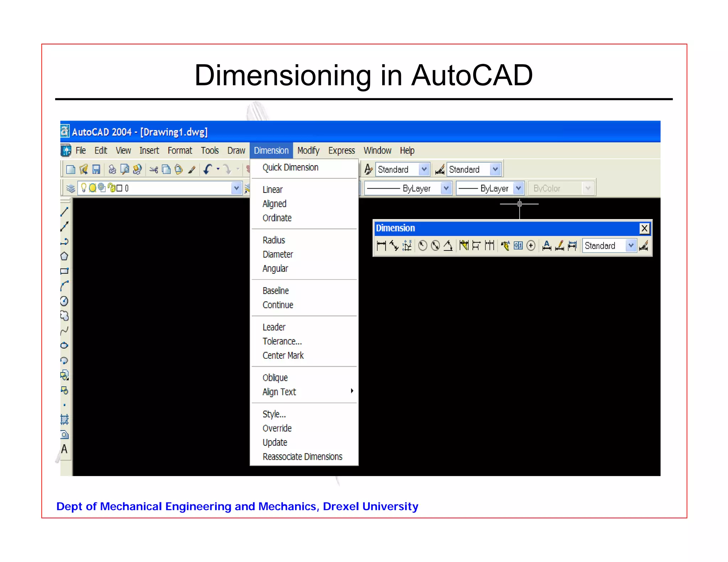
Task: Choose Baseline from Dimension menu
Action: (x=304, y=291)
